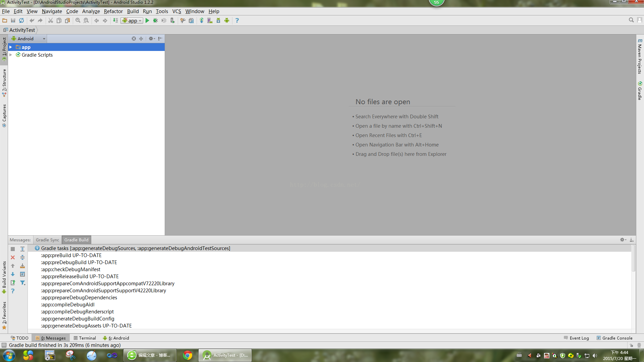Click the Replace toolbar icon
Image resolution: width=644 pixels, height=362 pixels.
pyautogui.click(x=86, y=20)
